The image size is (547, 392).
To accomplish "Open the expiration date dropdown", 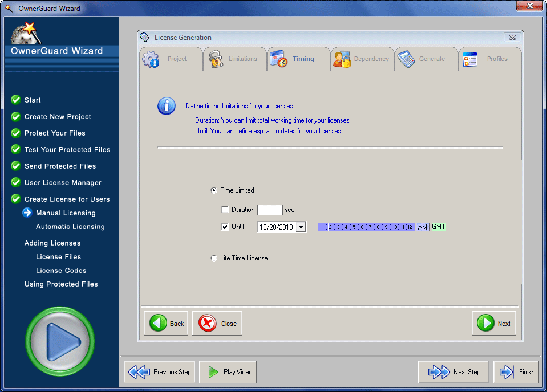I will [x=301, y=226].
